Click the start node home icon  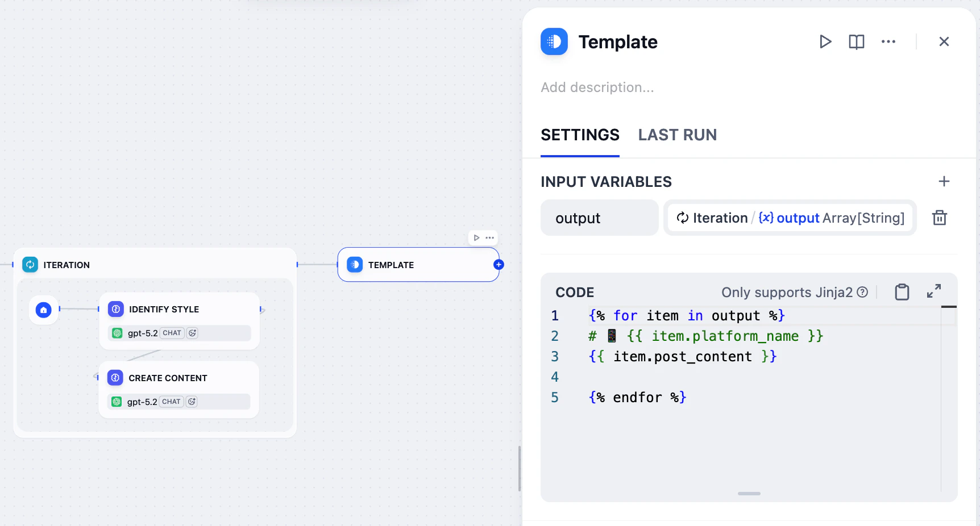(x=44, y=310)
